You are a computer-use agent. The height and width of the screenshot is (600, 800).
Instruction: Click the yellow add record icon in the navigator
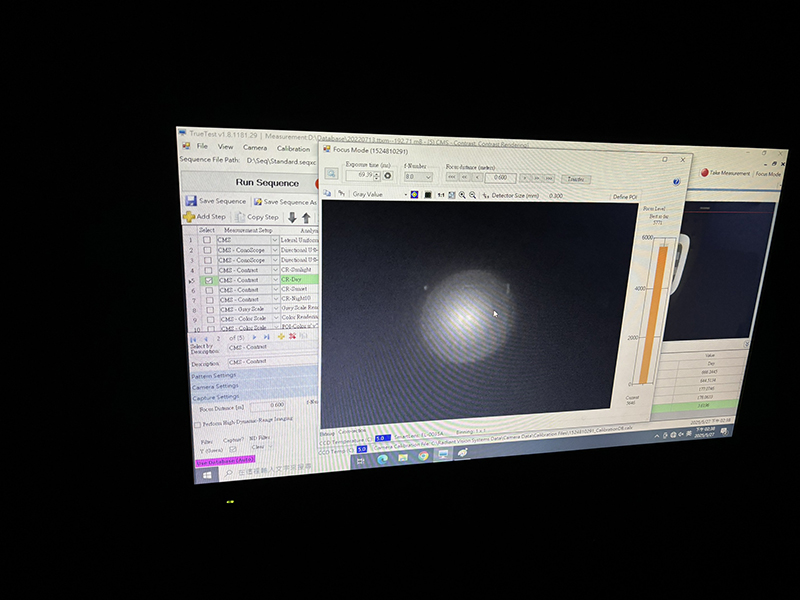pos(281,336)
